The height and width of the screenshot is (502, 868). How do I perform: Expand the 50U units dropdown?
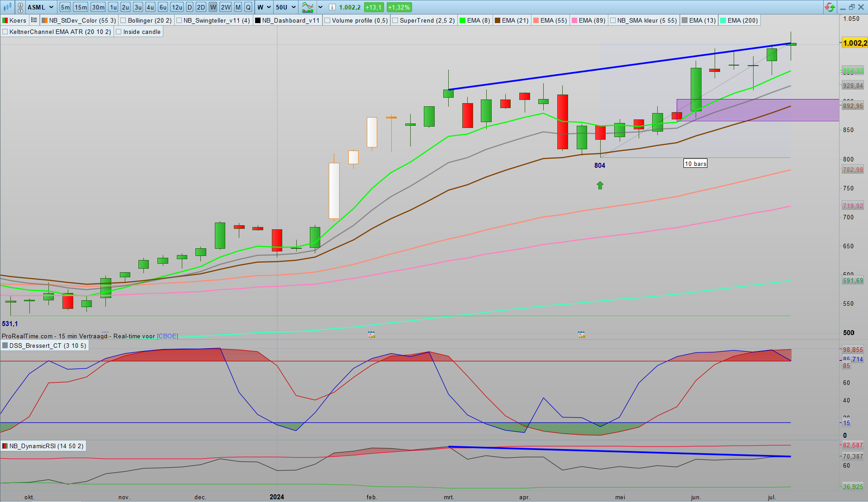[x=293, y=7]
